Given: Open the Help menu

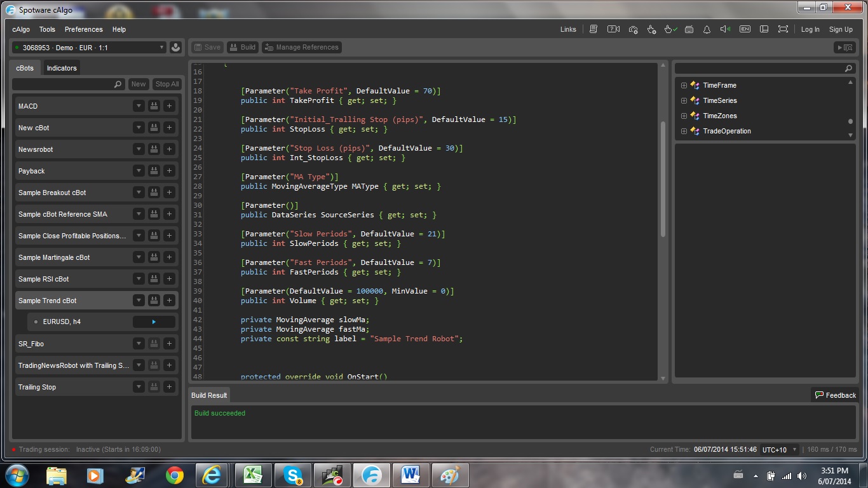Looking at the screenshot, I should (x=119, y=29).
